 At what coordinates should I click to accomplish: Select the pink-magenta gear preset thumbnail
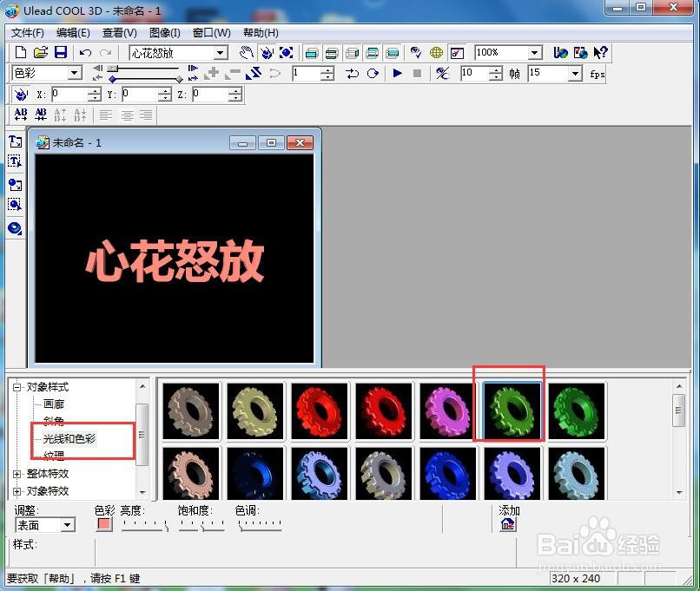pos(448,411)
